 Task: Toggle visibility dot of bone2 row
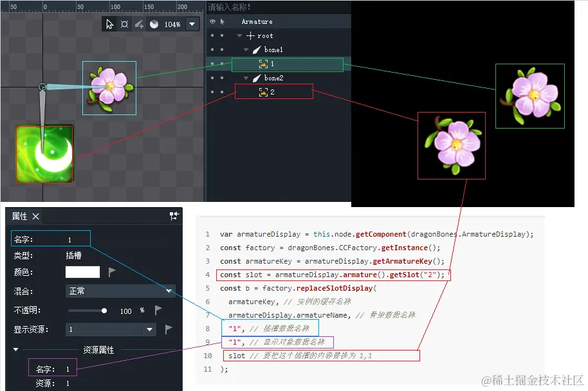point(212,78)
